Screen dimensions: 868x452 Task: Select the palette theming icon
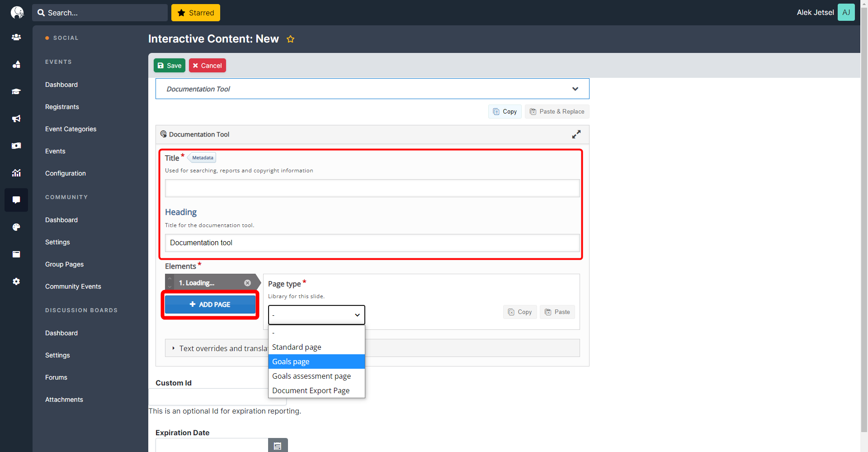point(16,227)
